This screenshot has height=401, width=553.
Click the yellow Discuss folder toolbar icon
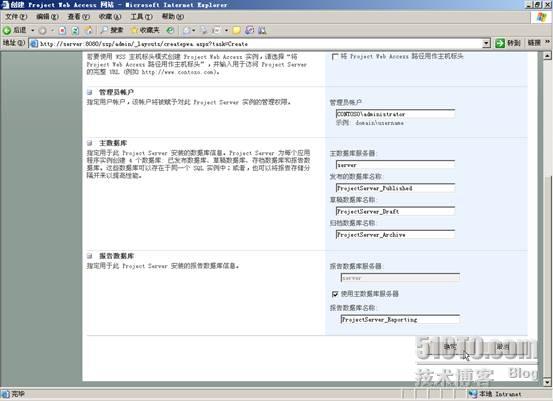[x=236, y=31]
